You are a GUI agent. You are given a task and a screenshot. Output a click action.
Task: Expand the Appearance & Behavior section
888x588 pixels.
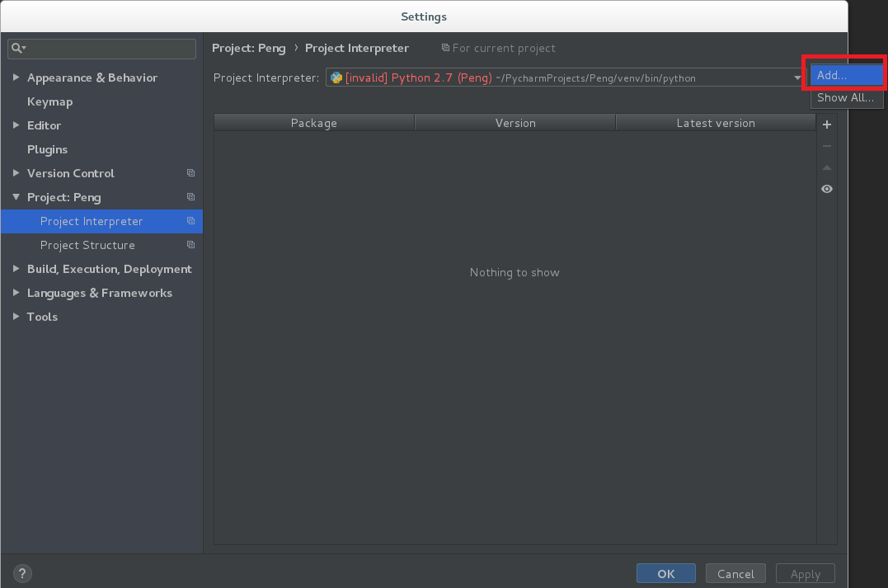pyautogui.click(x=16, y=77)
